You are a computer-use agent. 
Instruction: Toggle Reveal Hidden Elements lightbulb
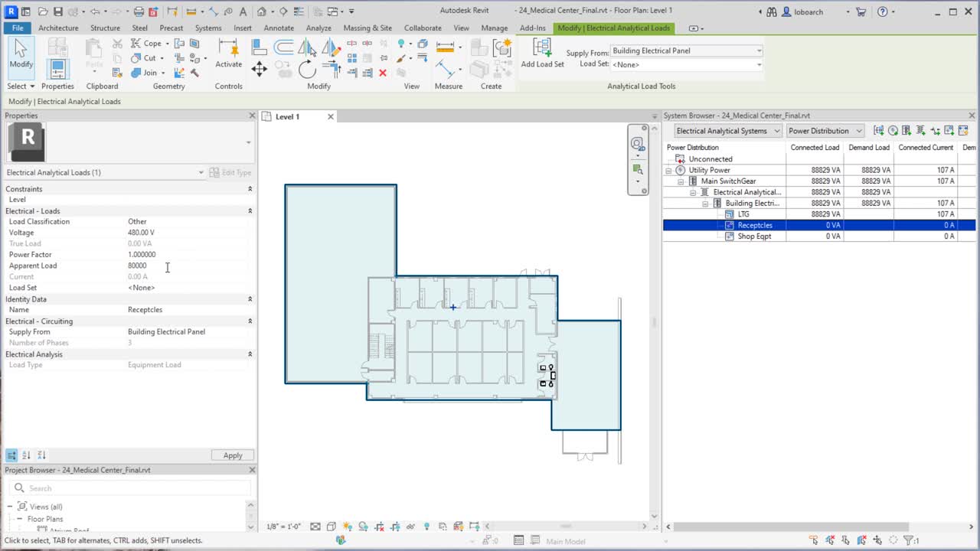[427, 527]
